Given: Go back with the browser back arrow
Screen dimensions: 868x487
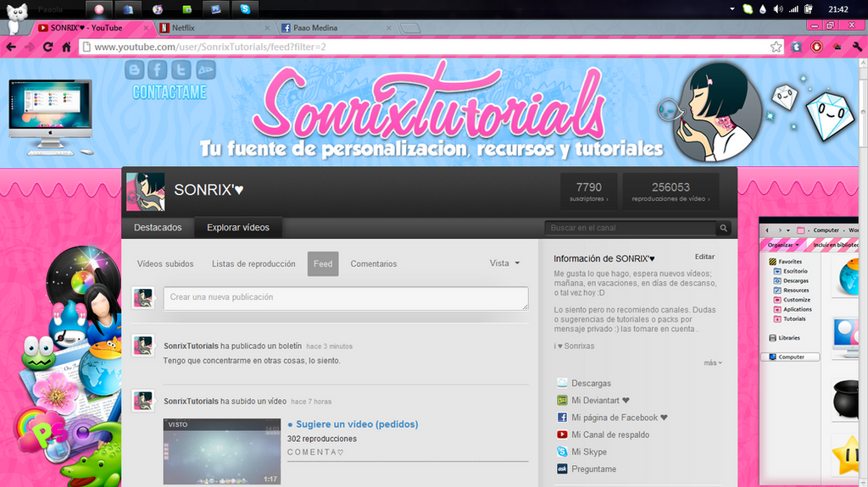Looking at the screenshot, I should [11, 47].
